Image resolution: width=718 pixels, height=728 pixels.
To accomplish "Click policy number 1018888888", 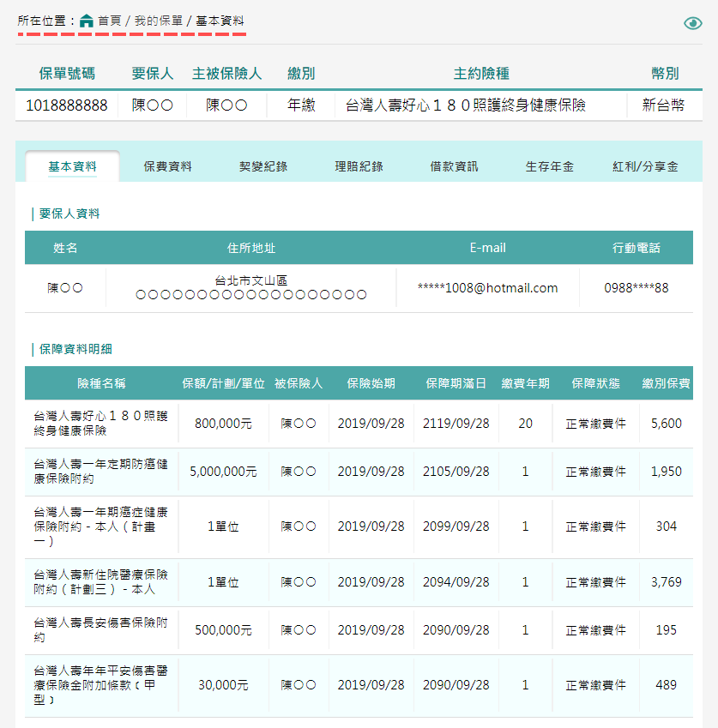I will pyautogui.click(x=66, y=105).
